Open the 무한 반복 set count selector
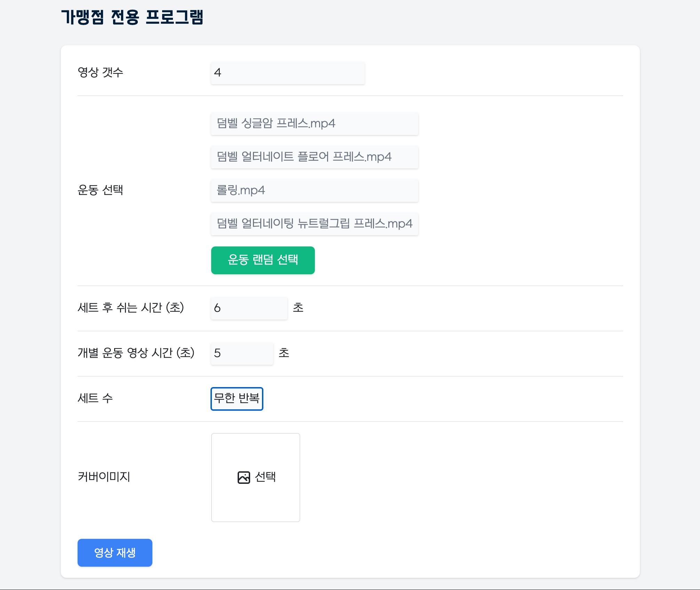 coord(237,399)
